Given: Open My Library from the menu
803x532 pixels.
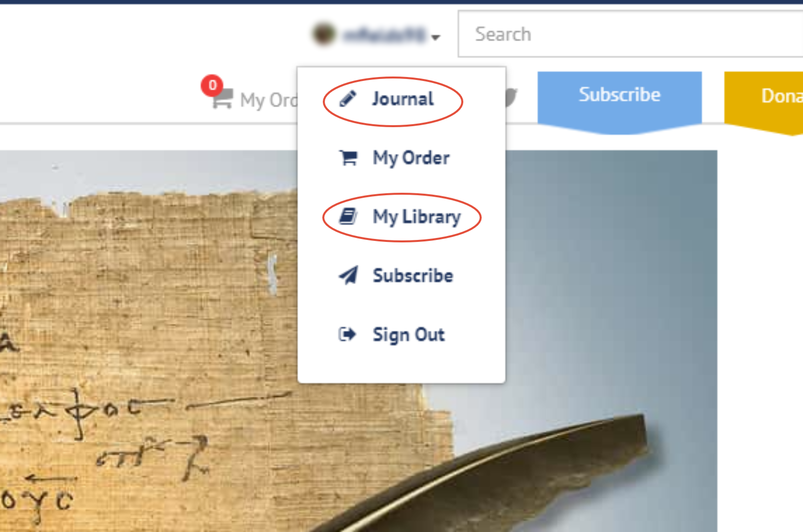Looking at the screenshot, I should [417, 217].
